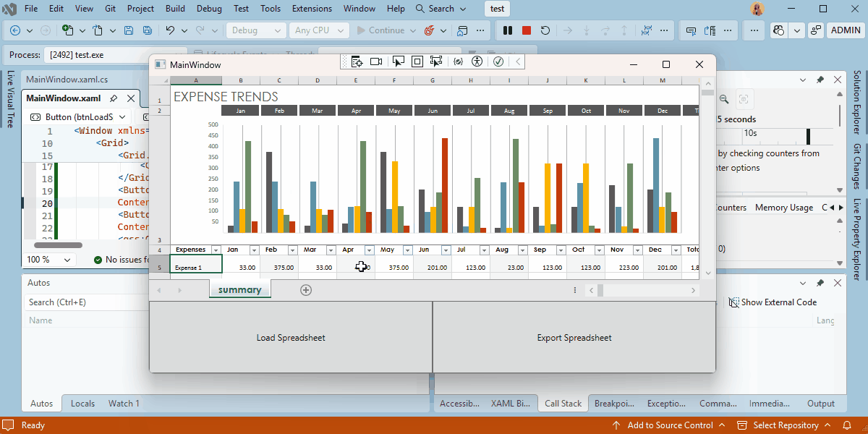This screenshot has height=434, width=868.
Task: Click the ADMIN button
Action: pyautogui.click(x=846, y=30)
